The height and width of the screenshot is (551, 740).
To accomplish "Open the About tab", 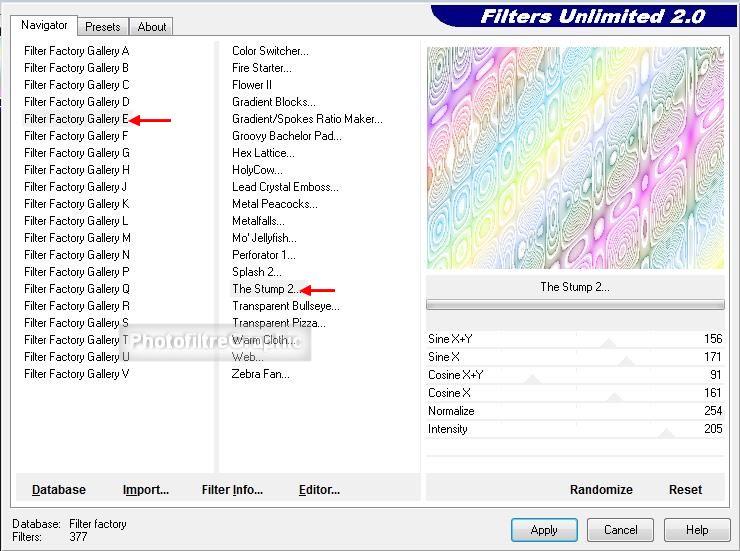I will coord(152,27).
